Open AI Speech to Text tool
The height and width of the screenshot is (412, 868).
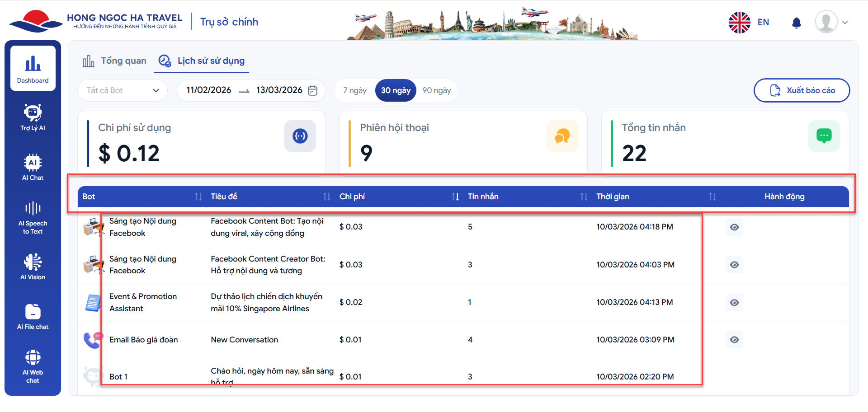[33, 218]
